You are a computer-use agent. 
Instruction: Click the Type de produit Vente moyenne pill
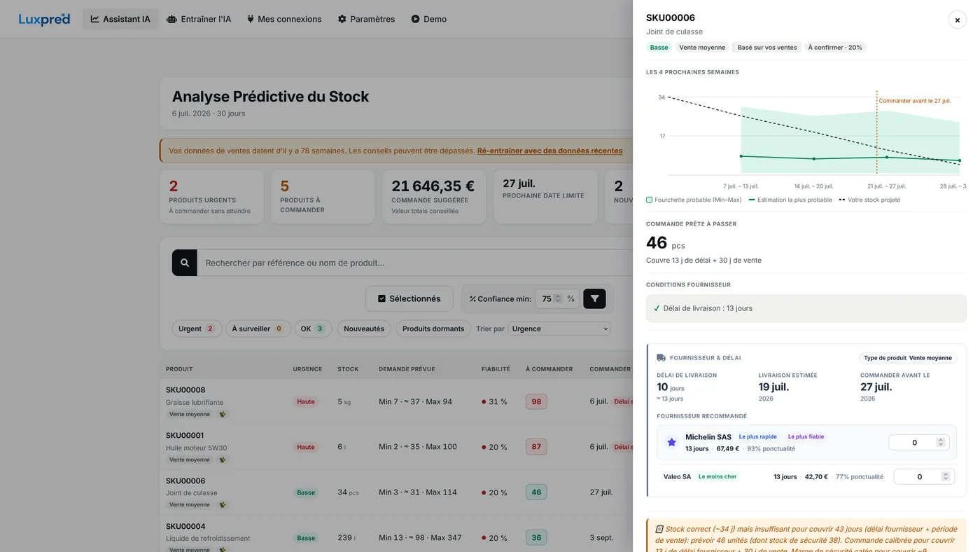[x=908, y=357]
